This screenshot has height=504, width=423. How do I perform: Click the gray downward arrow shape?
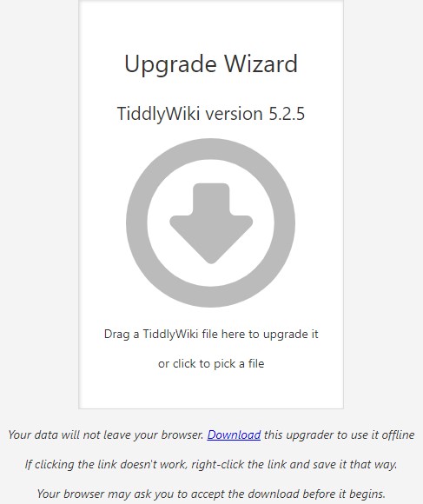pos(211,223)
